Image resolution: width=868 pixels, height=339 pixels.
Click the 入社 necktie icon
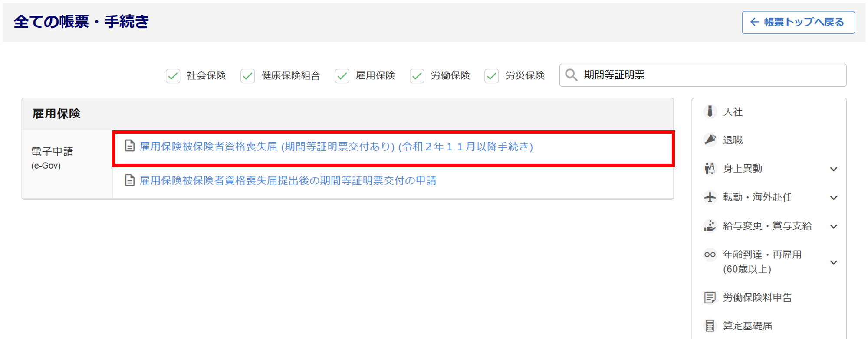pyautogui.click(x=710, y=111)
